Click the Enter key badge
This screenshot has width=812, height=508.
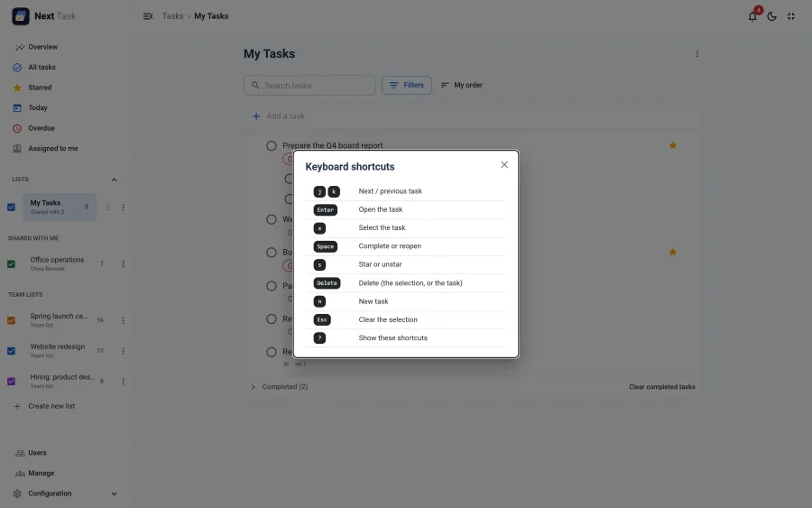[x=325, y=209]
